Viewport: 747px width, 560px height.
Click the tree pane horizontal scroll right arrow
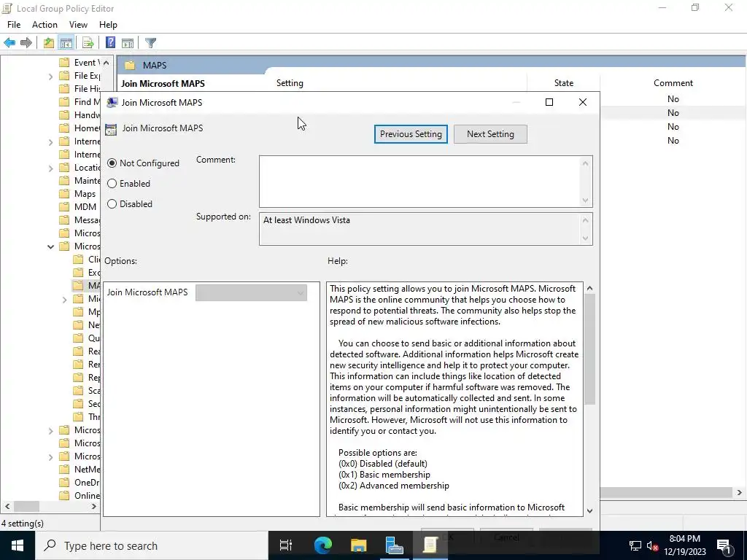point(94,506)
